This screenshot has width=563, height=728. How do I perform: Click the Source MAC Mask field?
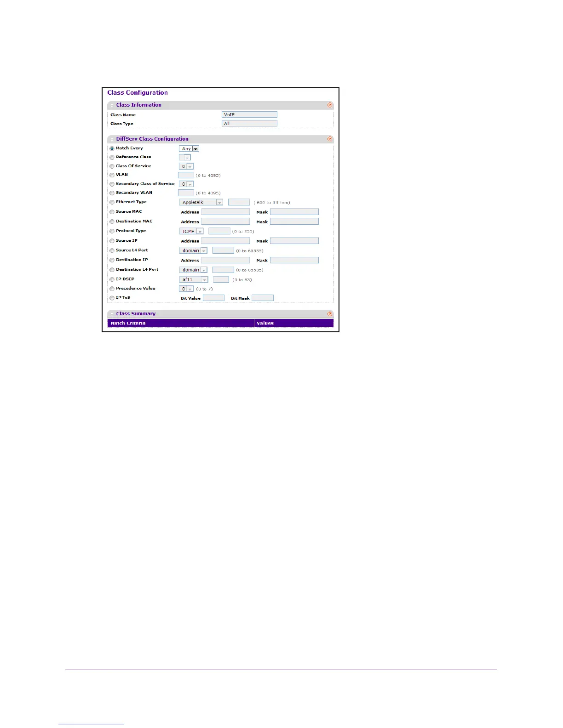[294, 212]
